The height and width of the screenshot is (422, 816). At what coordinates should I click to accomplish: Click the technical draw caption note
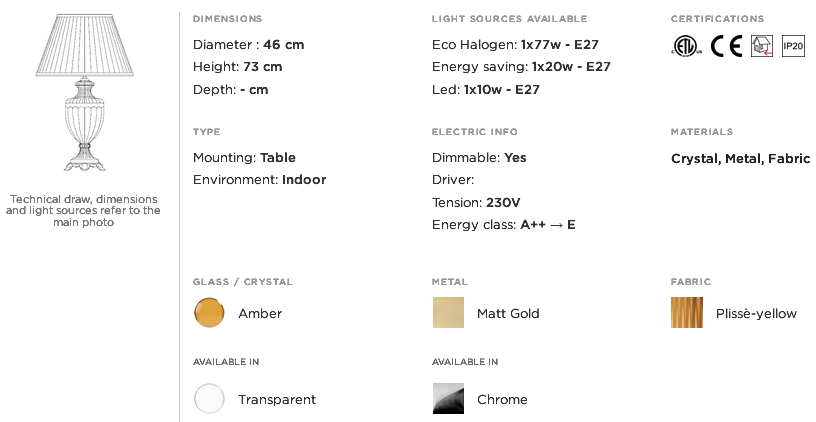pos(83,211)
